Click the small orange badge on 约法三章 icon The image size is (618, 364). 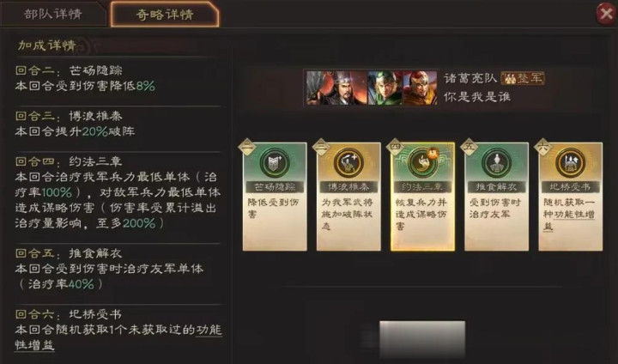pyautogui.click(x=433, y=153)
